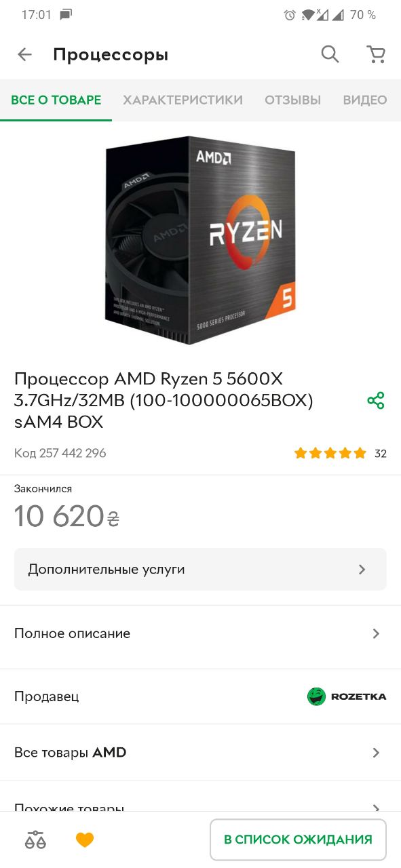
Task: Tap the back arrow icon
Action: click(x=25, y=55)
